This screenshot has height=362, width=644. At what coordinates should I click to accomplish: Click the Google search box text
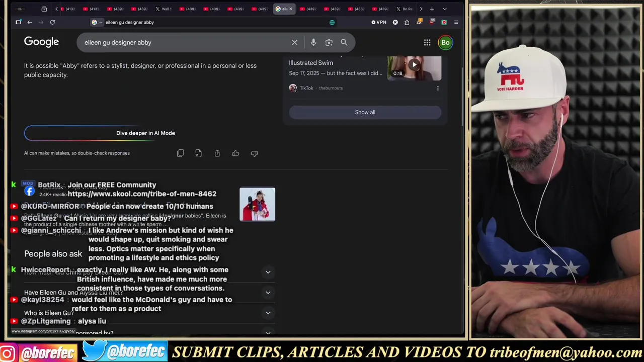(118, 43)
